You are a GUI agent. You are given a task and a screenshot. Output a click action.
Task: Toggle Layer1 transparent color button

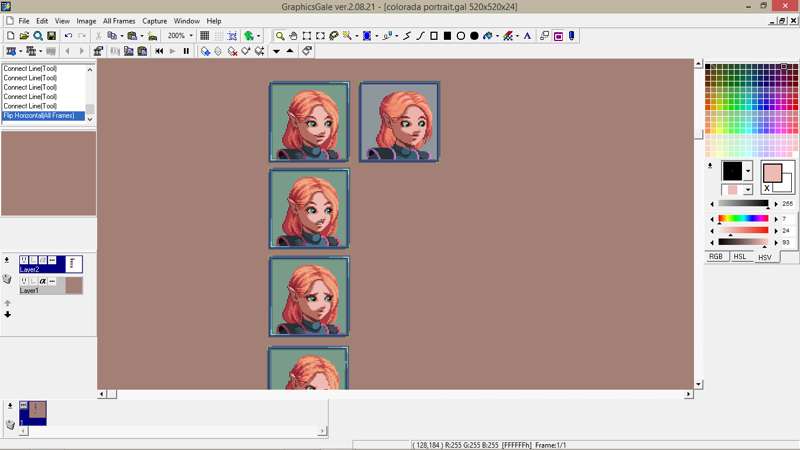pyautogui.click(x=52, y=281)
